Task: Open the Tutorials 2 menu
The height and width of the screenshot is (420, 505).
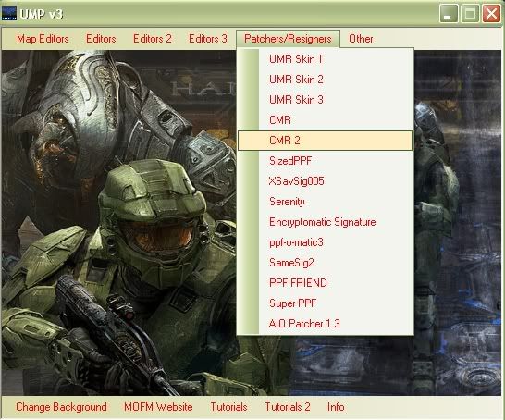Action: pos(288,407)
